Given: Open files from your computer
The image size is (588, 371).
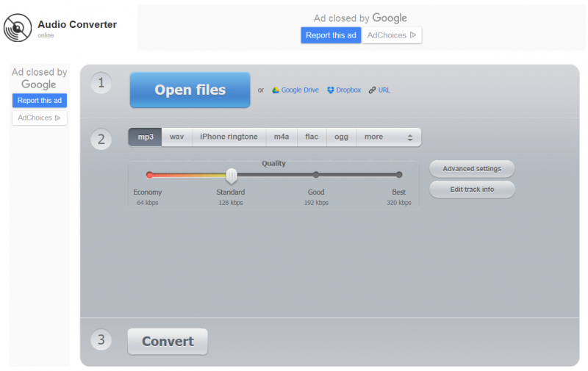Looking at the screenshot, I should coord(190,90).
